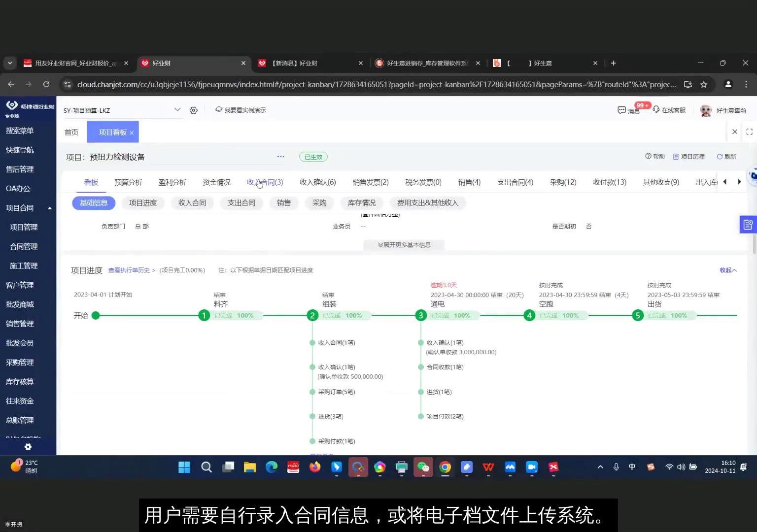Viewport: 757px width, 532px height.
Task: Collapse the section using 收起
Action: click(728, 270)
